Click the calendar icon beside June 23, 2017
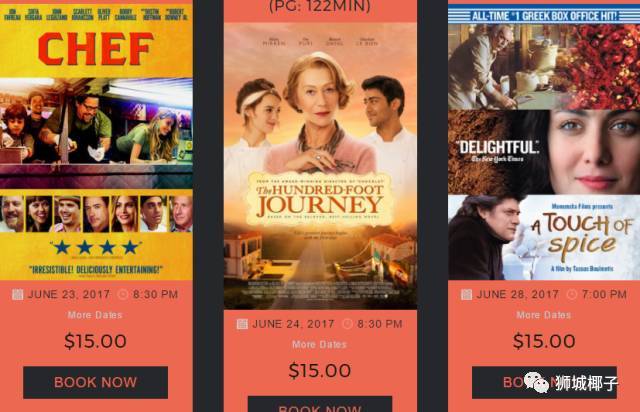The image size is (640, 412). [x=17, y=294]
